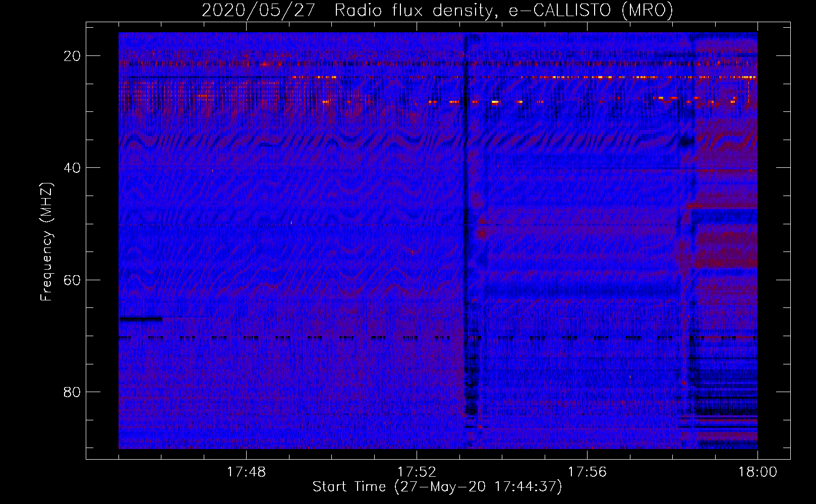Screen dimensions: 816x504
Task: Click the 'Start Time (27-May-20 17:44:37)' x-axis label
Action: [437, 487]
